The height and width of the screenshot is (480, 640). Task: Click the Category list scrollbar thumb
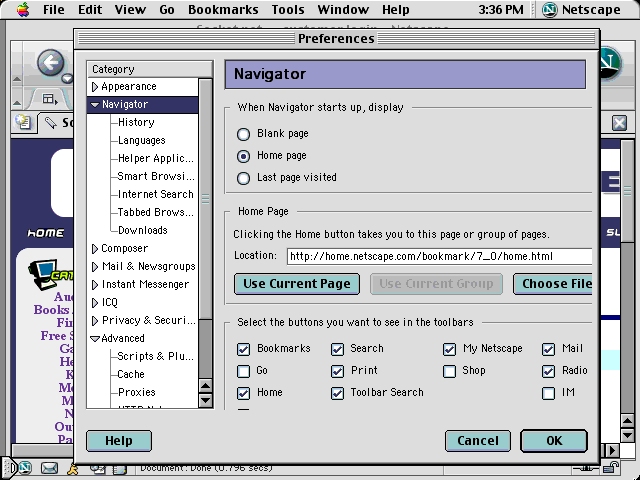click(205, 199)
